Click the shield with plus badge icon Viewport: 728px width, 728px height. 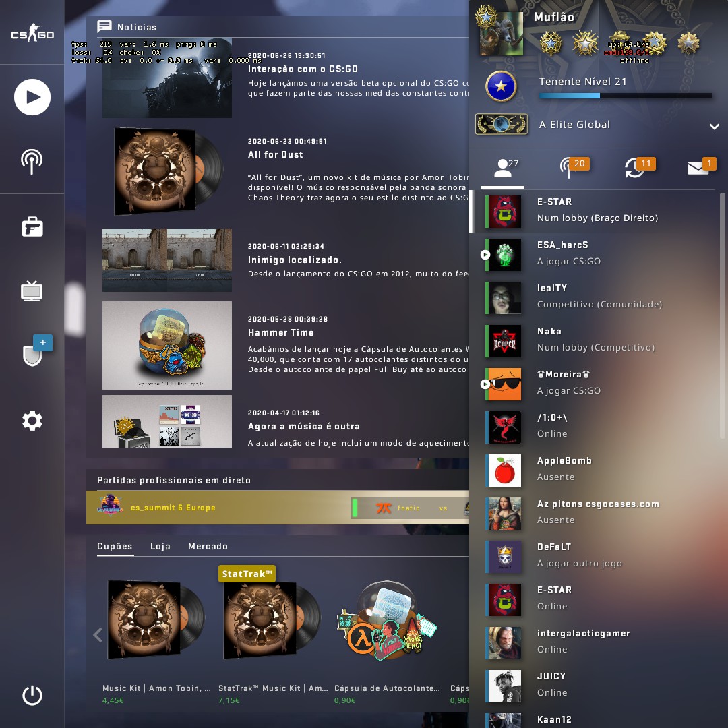click(36, 351)
